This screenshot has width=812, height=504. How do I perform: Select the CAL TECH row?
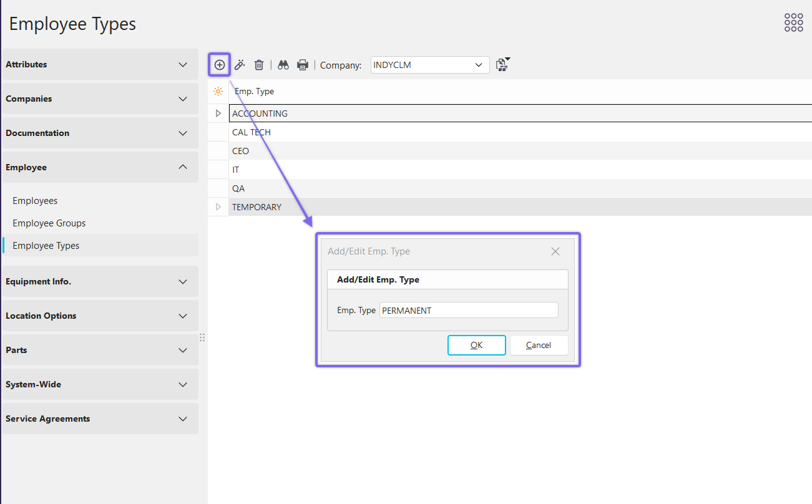[x=252, y=132]
